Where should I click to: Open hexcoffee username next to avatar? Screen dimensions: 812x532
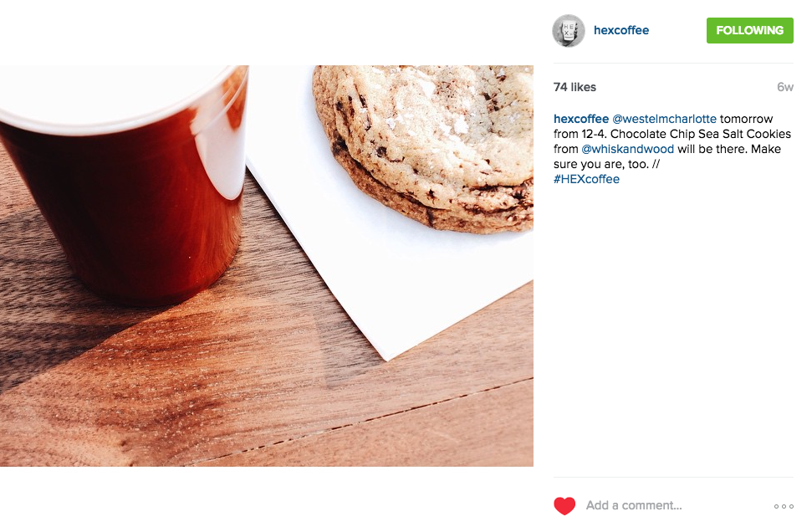(620, 30)
